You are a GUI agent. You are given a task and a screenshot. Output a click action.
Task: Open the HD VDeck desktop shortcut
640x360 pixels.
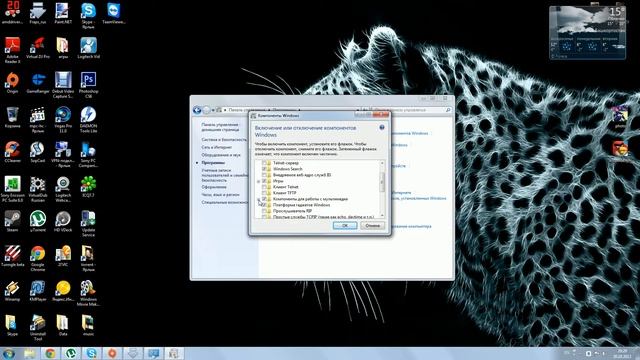click(63, 221)
